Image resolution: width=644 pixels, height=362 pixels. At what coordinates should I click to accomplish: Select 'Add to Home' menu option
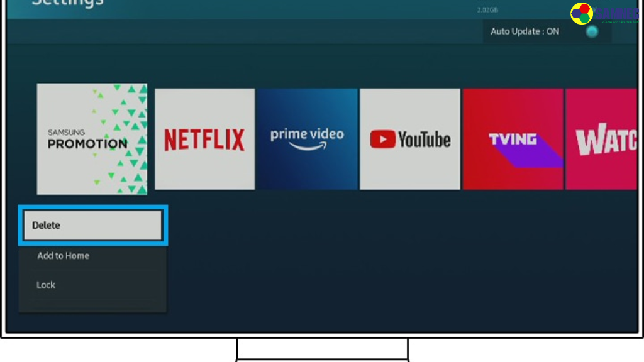tap(63, 256)
